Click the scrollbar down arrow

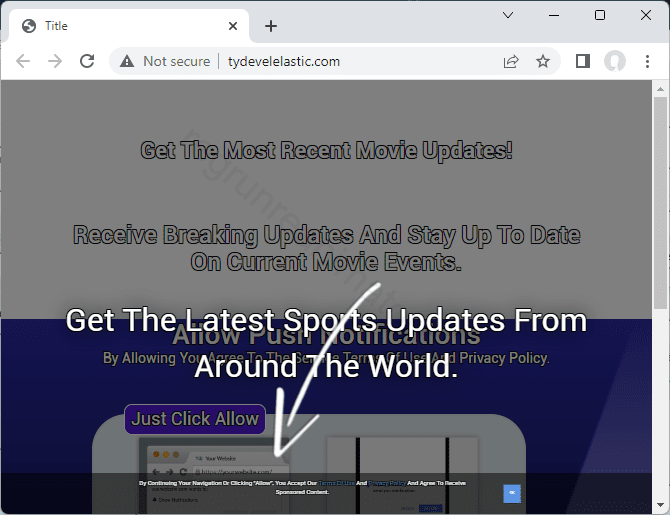661,505
